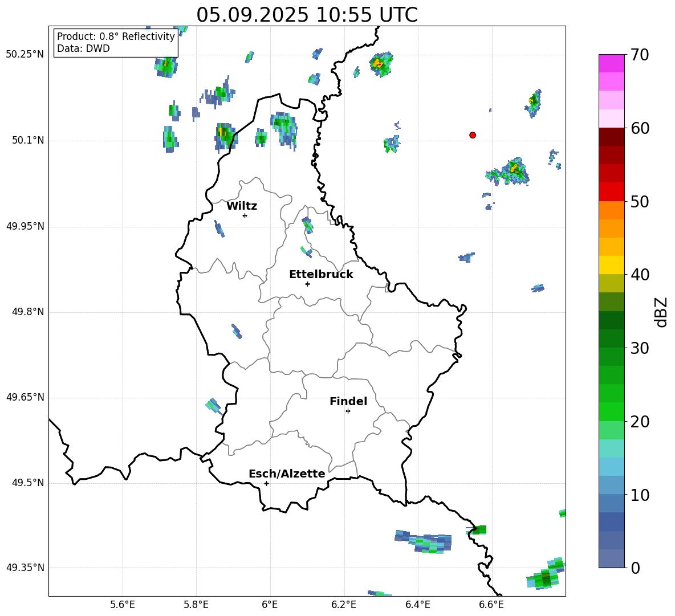Click the Ettelbruck text label
The width and height of the screenshot is (675, 616).
point(320,275)
